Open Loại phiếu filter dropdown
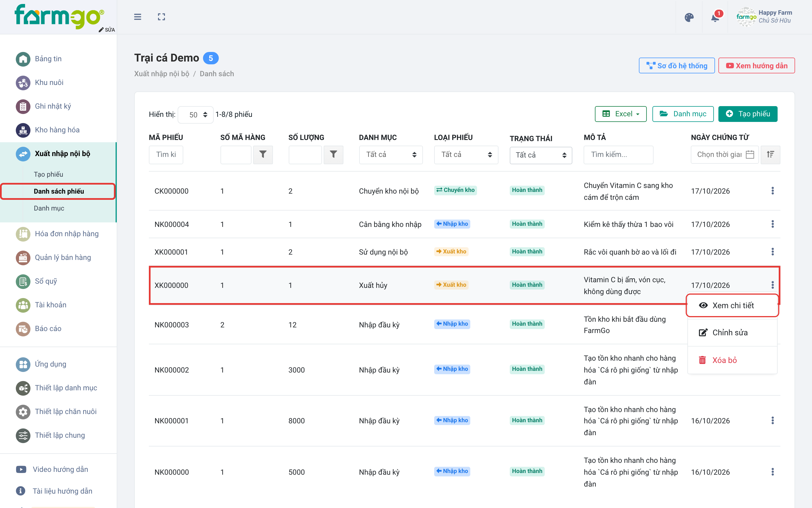 (x=466, y=155)
